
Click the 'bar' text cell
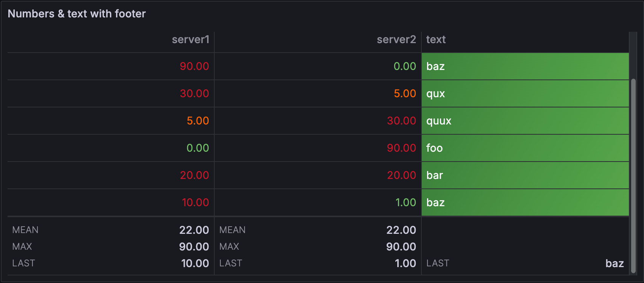pos(435,176)
